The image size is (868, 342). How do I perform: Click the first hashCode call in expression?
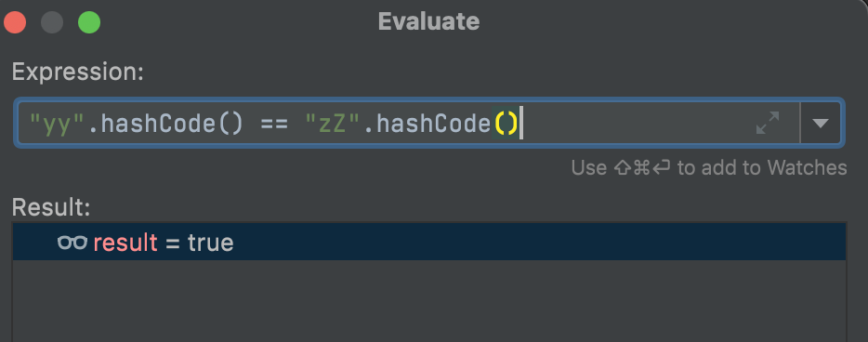165,124
